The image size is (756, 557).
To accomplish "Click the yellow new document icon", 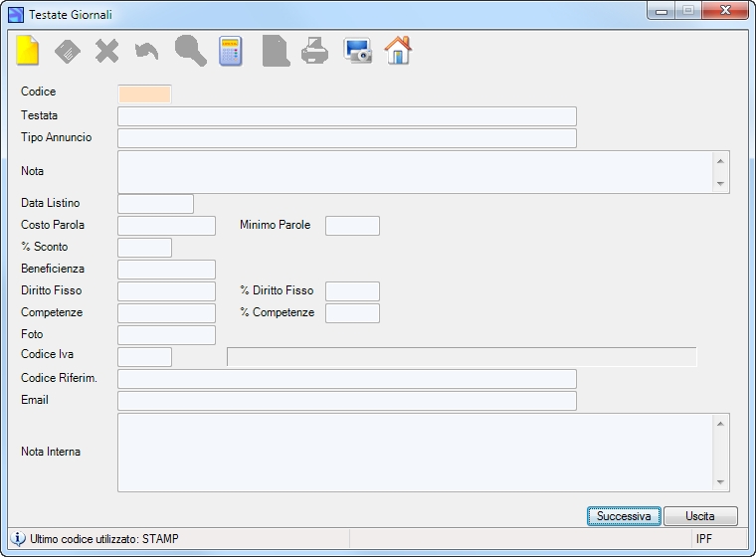I will point(28,51).
